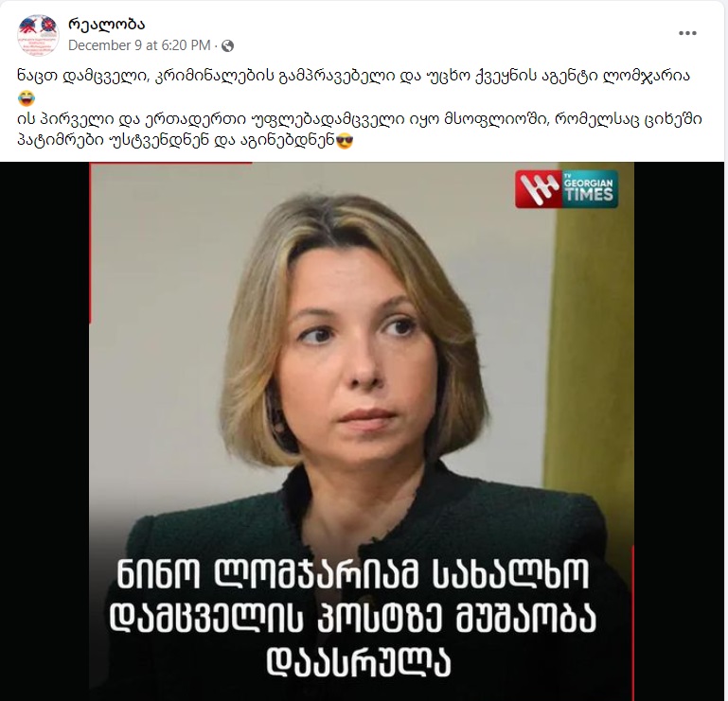The image size is (728, 701).
Task: Open the three-dot post options menu
Action: pos(687,33)
